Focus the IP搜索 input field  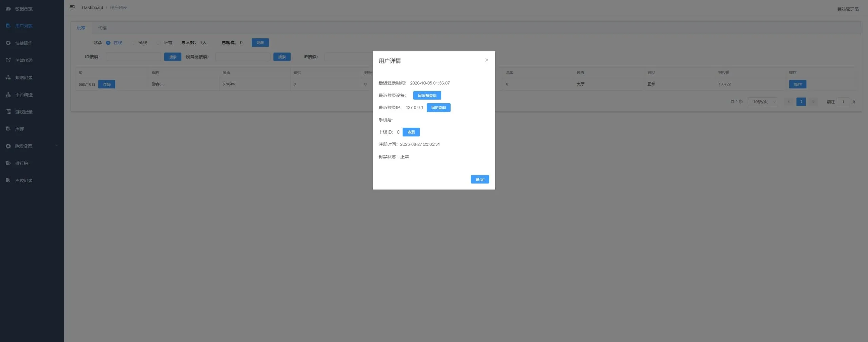pyautogui.click(x=348, y=57)
